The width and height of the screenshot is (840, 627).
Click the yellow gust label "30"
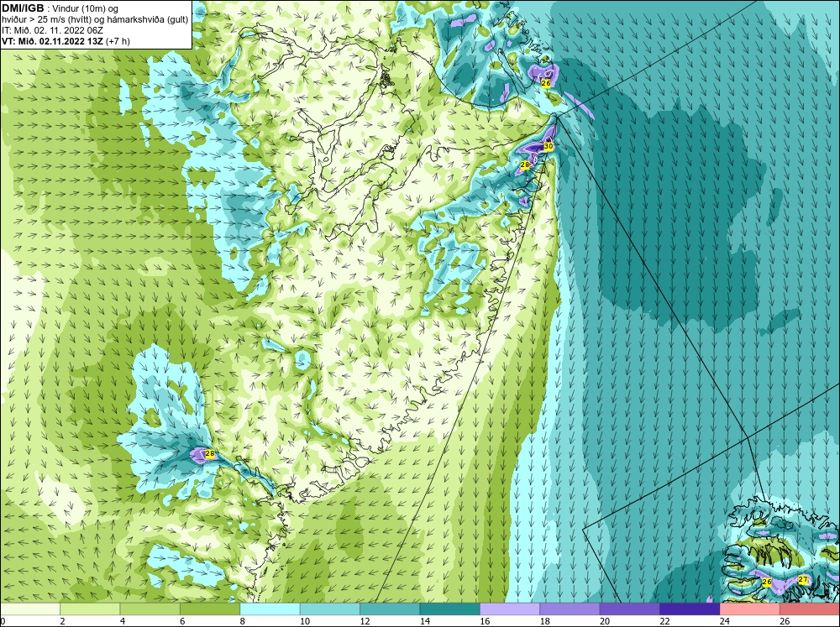coord(548,146)
